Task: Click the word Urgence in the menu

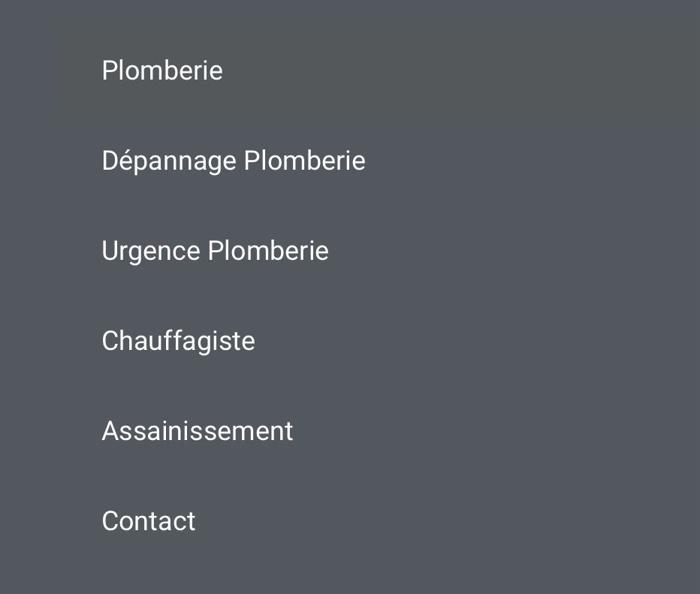Action: (151, 252)
